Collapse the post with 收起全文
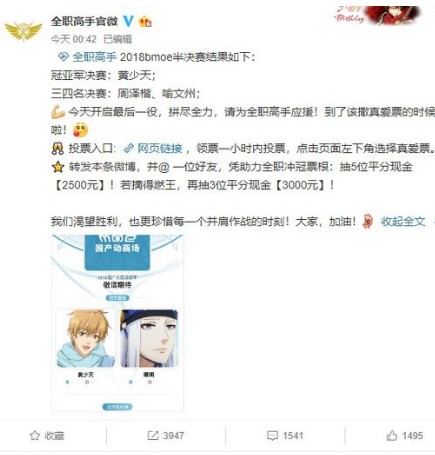 [x=403, y=221]
